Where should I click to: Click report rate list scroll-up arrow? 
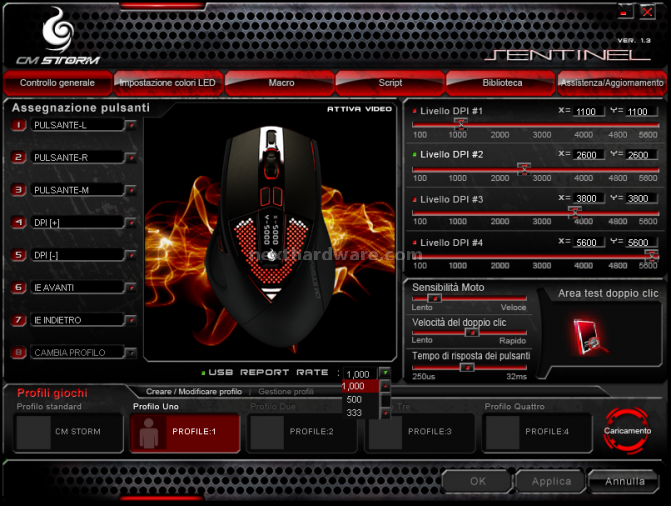click(x=385, y=386)
